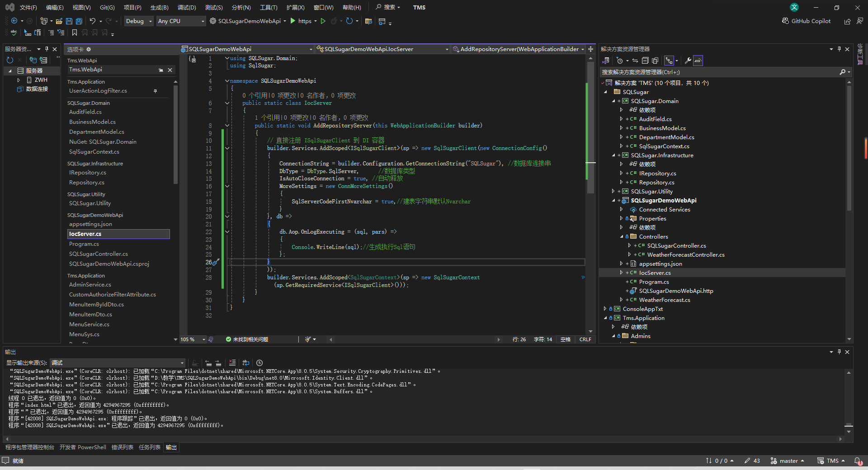Click the Undo arrow icon
Image resolution: width=868 pixels, height=470 pixels.
pos(92,21)
